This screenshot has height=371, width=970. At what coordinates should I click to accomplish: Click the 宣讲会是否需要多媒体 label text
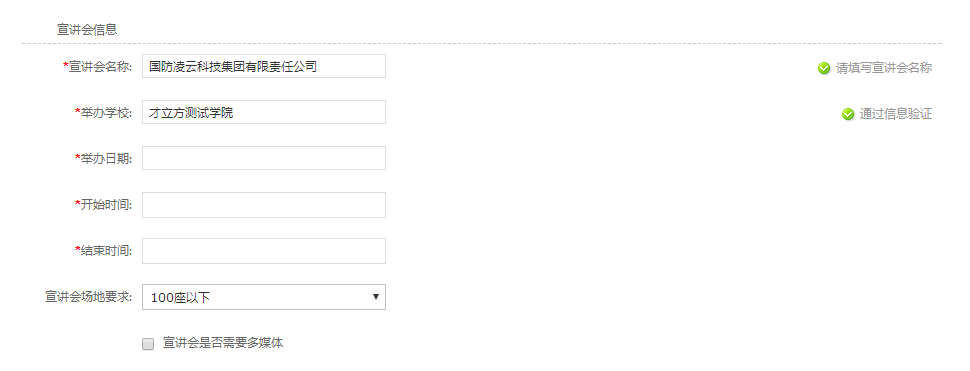[223, 343]
